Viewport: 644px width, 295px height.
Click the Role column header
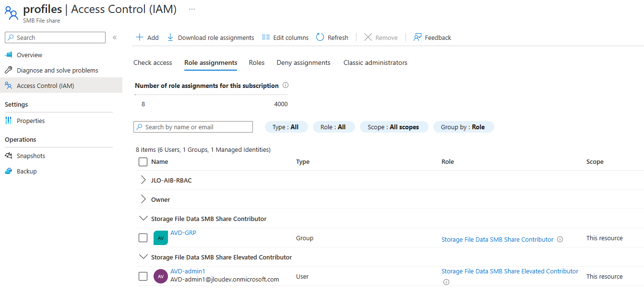pos(448,162)
